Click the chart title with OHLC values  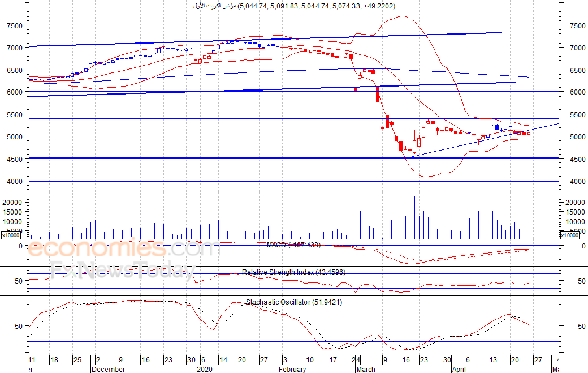point(295,6)
